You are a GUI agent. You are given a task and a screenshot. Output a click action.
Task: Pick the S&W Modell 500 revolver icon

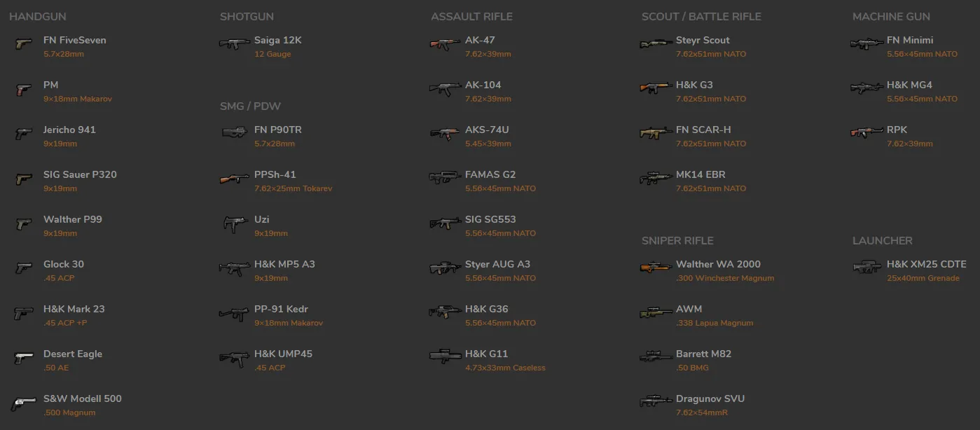click(x=23, y=403)
